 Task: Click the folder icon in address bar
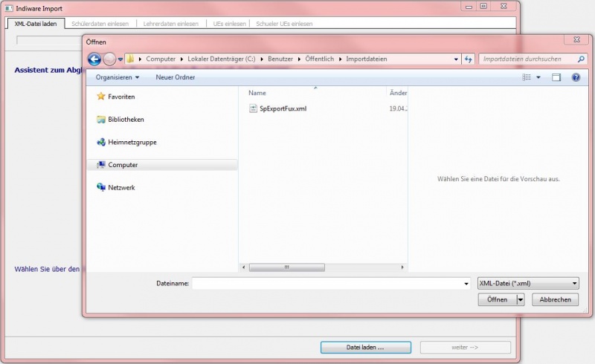point(130,59)
